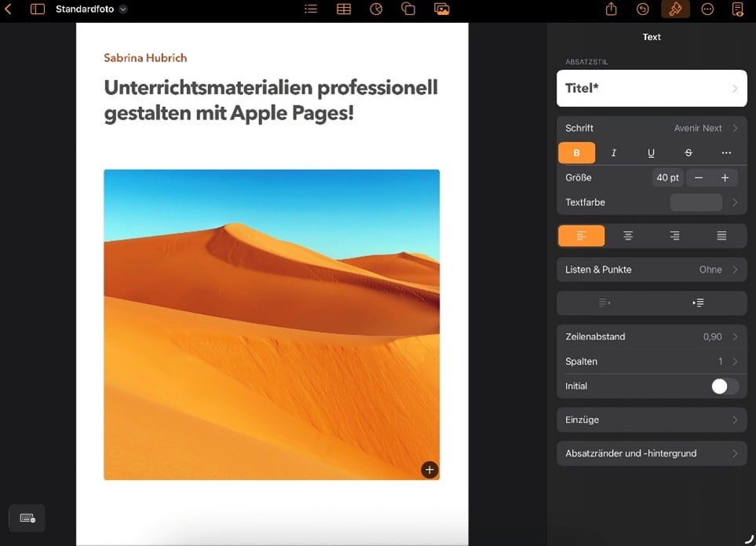The width and height of the screenshot is (756, 546).
Task: Increase font size with plus button
Action: click(x=725, y=178)
